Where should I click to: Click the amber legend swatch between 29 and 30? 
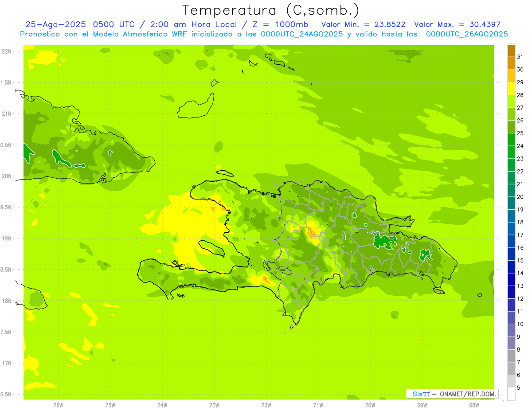(511, 76)
